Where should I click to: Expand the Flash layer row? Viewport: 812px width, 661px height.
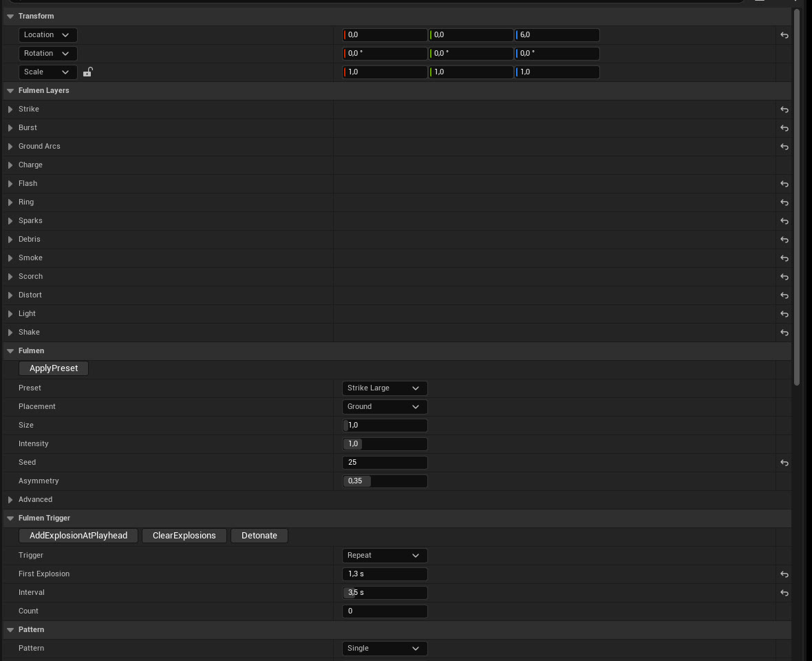click(x=10, y=184)
